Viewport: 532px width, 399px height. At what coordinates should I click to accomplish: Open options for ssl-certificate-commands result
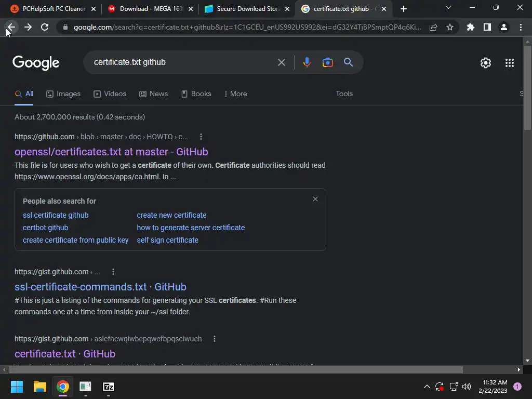[113, 272]
